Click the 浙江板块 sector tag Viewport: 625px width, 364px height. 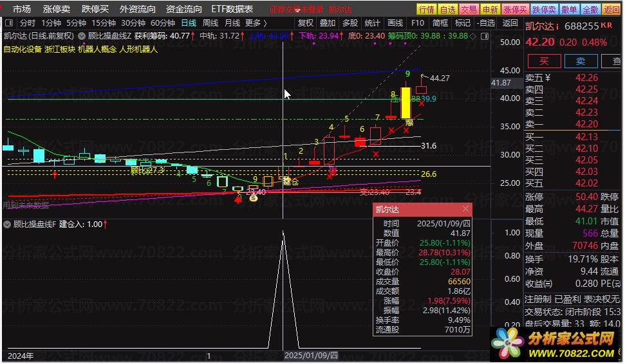pyautogui.click(x=60, y=50)
